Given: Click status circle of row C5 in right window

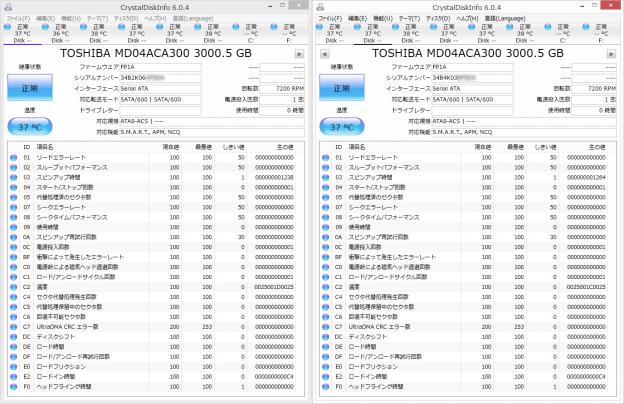Looking at the screenshot, I should pos(326,307).
